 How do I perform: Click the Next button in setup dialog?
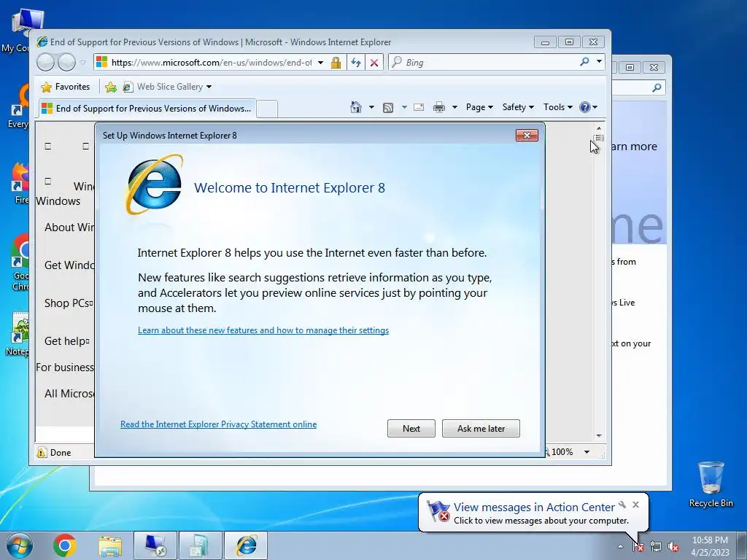coord(411,429)
